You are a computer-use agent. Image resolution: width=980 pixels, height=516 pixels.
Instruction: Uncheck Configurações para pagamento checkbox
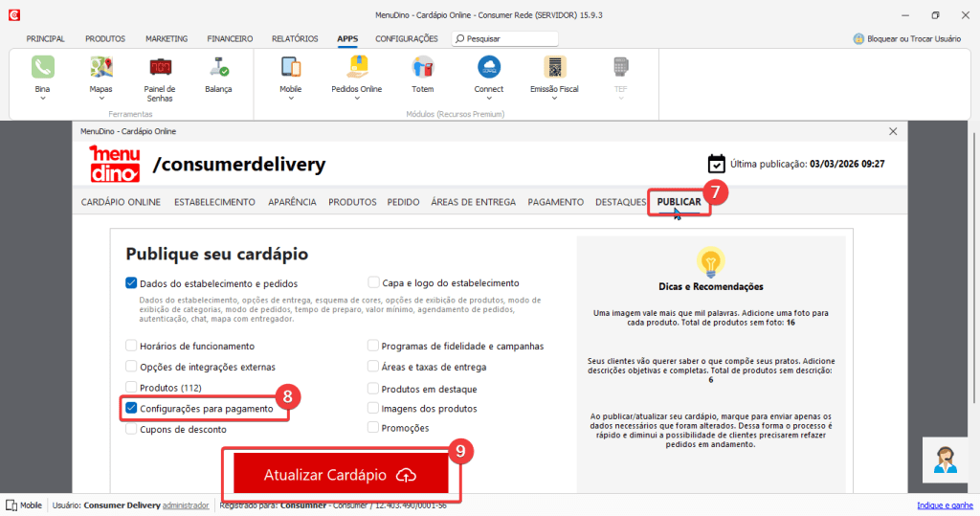click(131, 409)
